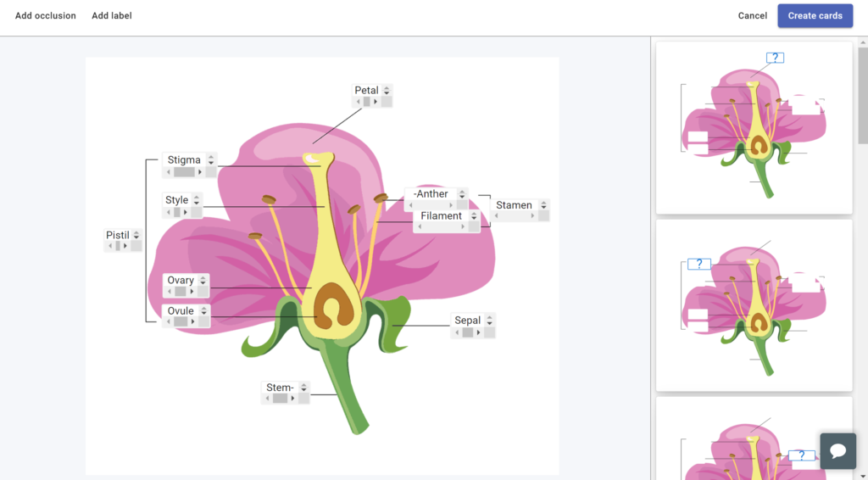868x480 pixels.
Task: Select the Stem- label text box
Action: tap(280, 388)
